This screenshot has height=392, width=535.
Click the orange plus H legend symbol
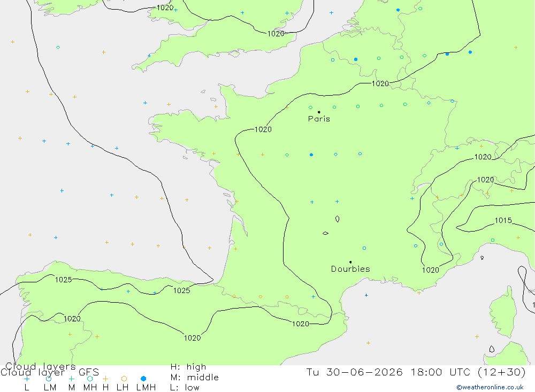105,379
